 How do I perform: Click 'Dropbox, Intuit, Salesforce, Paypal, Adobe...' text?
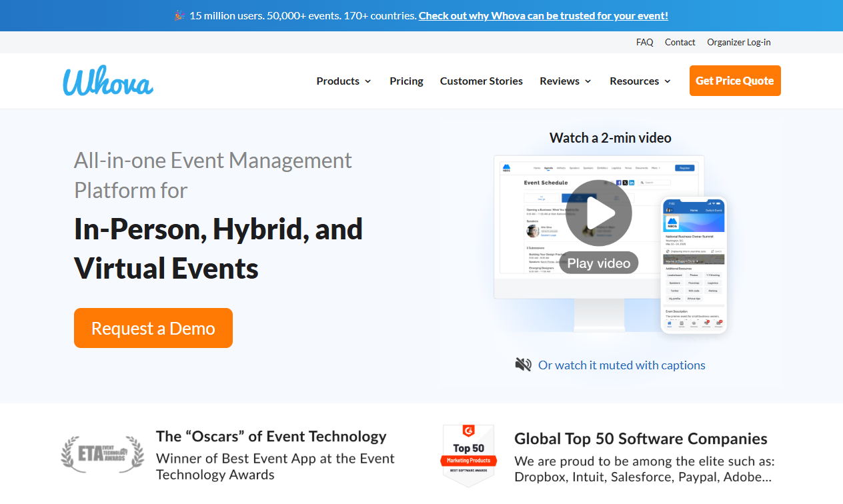tap(644, 477)
